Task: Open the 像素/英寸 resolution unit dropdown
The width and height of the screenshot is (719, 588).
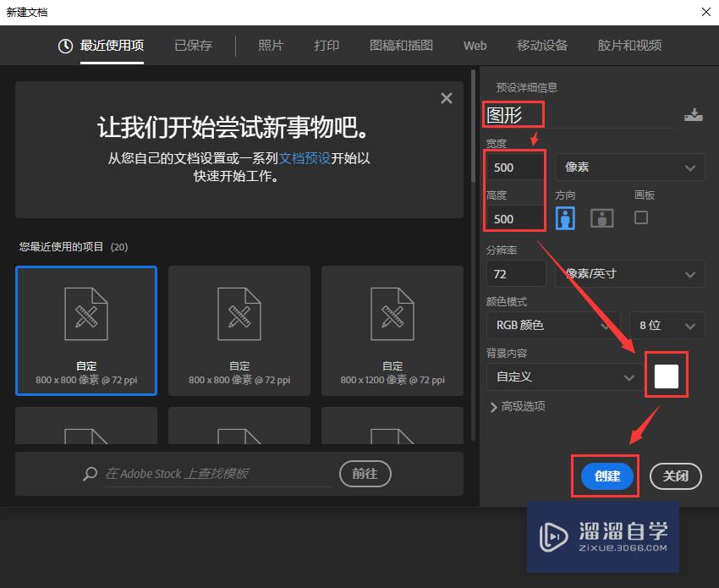Action: [629, 273]
